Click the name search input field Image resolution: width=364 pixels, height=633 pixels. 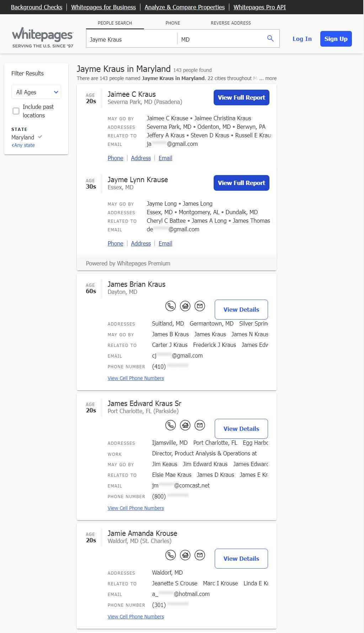[132, 39]
